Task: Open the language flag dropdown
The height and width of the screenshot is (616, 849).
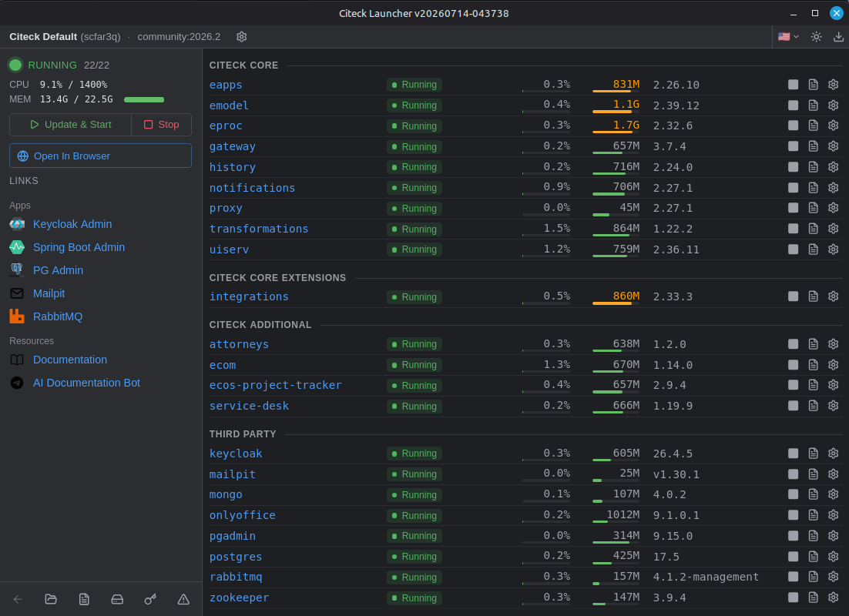Action: (788, 37)
